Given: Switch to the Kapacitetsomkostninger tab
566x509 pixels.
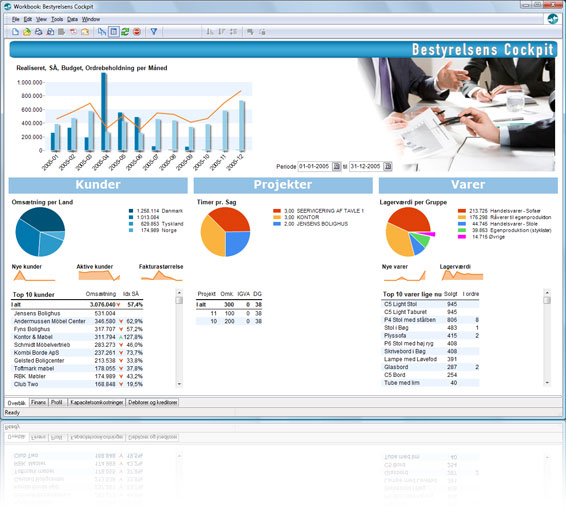Looking at the screenshot, I should [97, 402].
